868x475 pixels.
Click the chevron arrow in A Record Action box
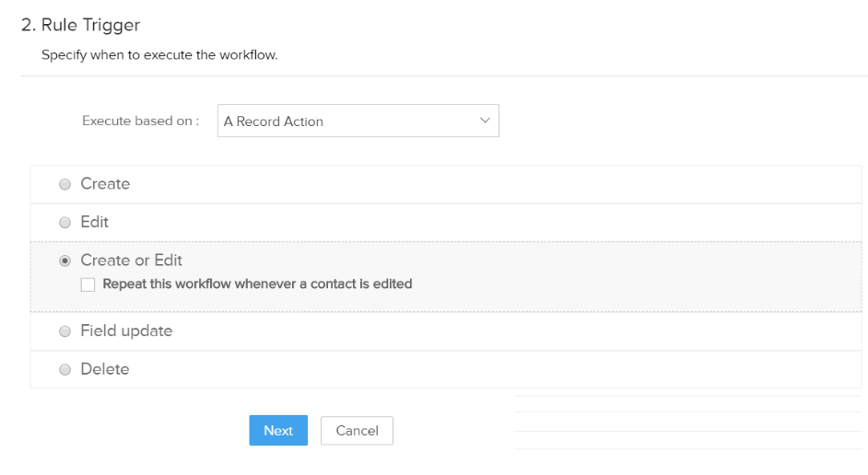[x=485, y=121]
